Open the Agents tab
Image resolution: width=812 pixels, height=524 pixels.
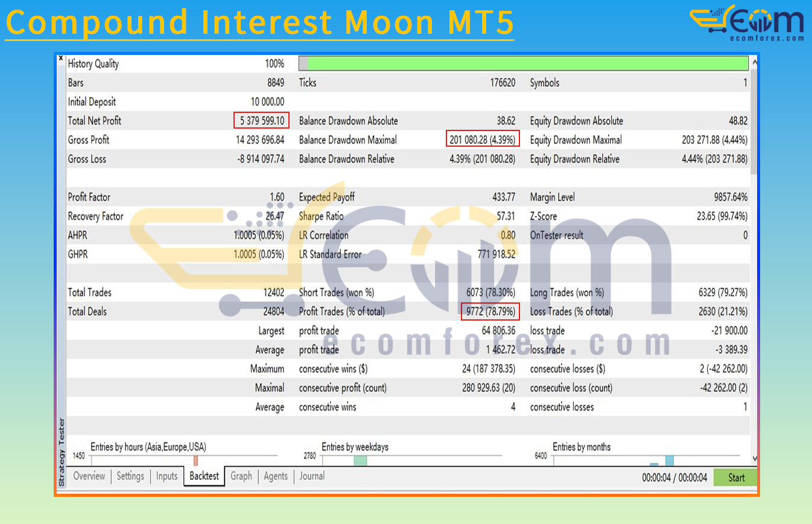[276, 476]
